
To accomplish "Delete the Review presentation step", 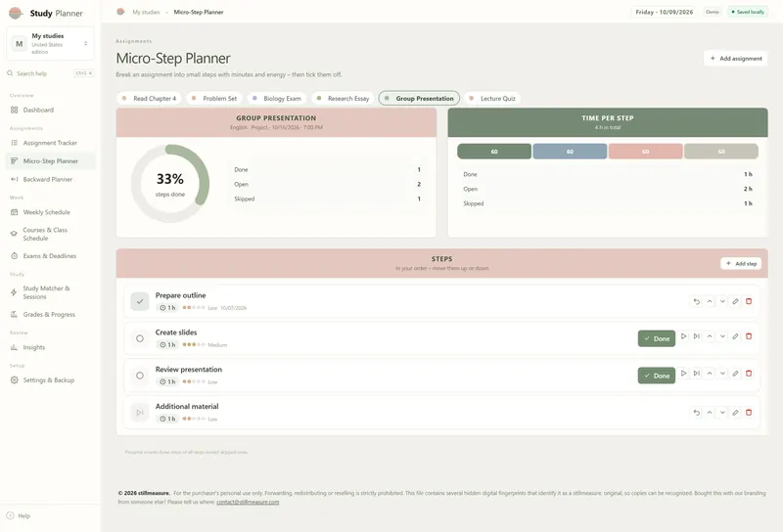I will [x=749, y=374].
